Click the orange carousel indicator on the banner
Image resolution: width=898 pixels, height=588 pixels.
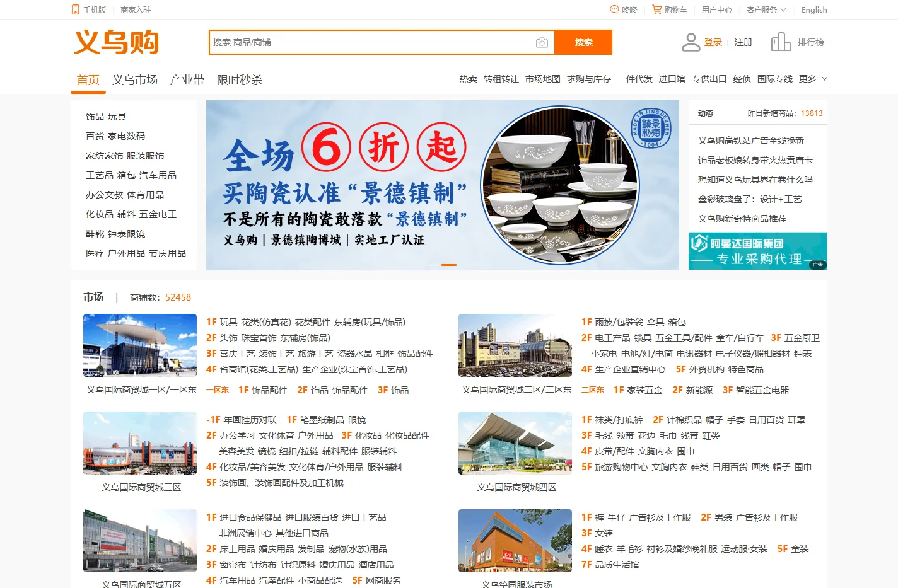tap(449, 265)
